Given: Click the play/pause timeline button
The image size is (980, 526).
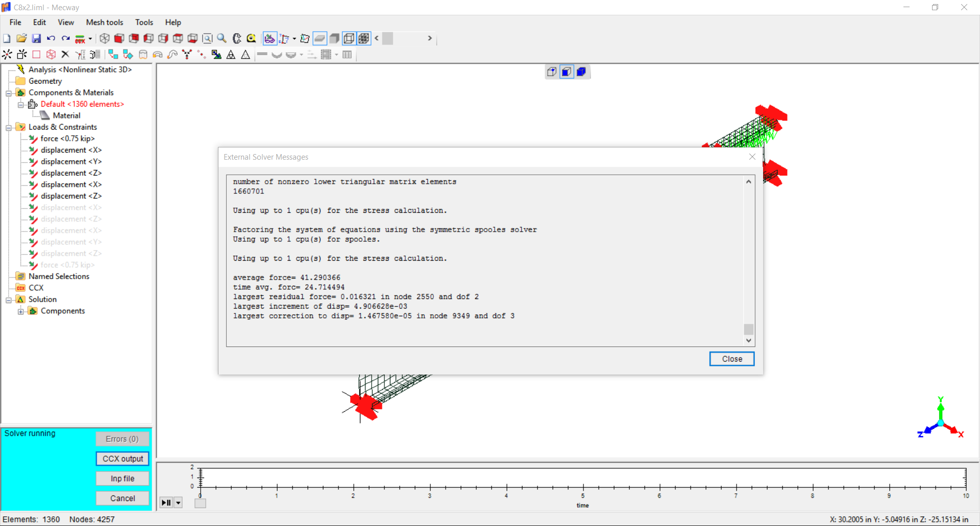Looking at the screenshot, I should pos(166,503).
